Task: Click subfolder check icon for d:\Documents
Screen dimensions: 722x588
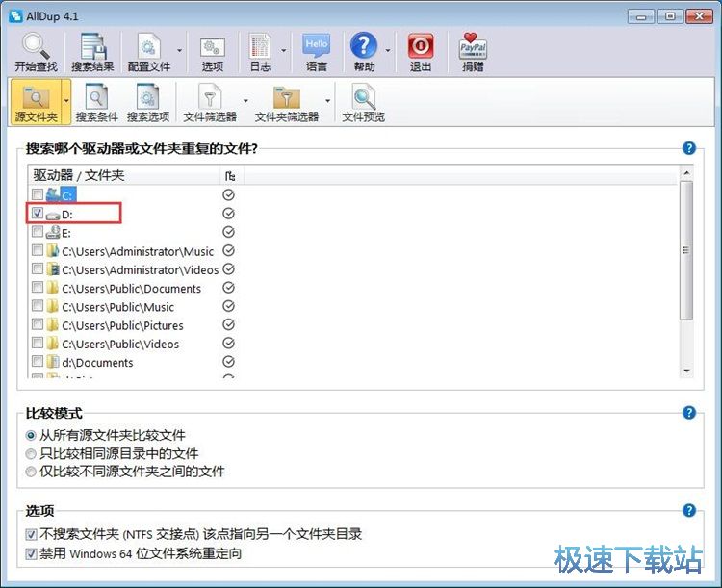Action: (228, 362)
